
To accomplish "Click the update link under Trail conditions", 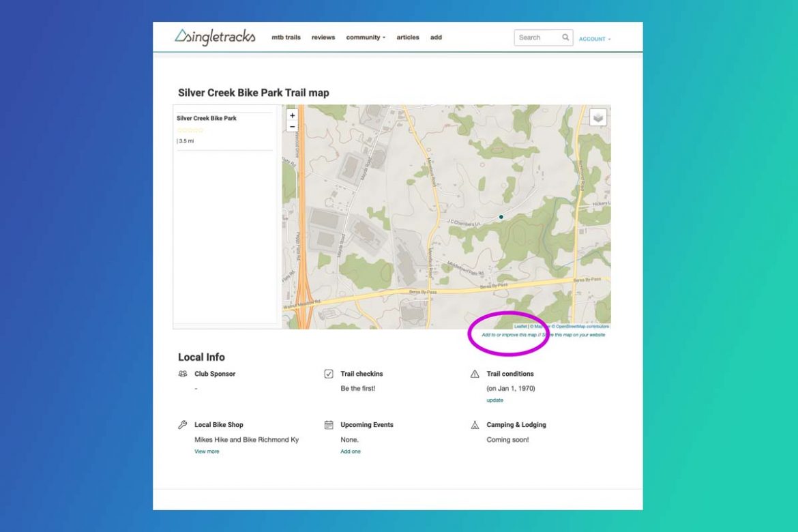I will coord(494,400).
